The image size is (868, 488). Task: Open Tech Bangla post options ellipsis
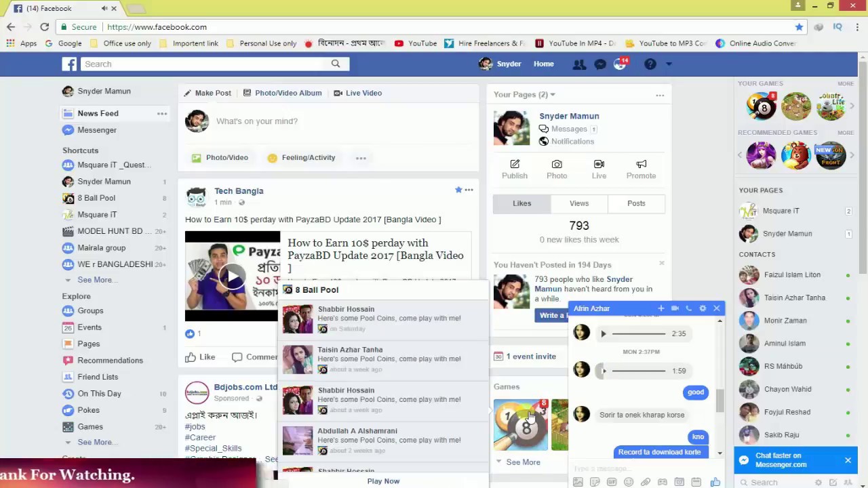point(469,190)
